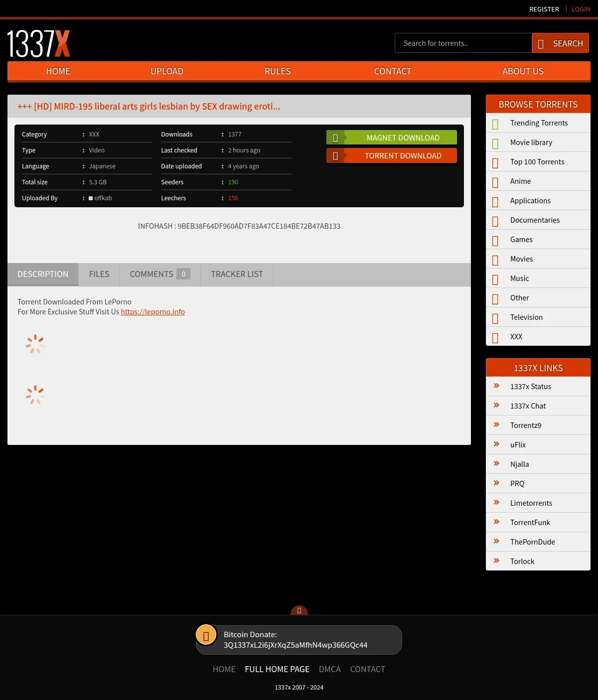Image resolution: width=598 pixels, height=700 pixels.
Task: Open the Home navigation menu item
Action: 58,71
